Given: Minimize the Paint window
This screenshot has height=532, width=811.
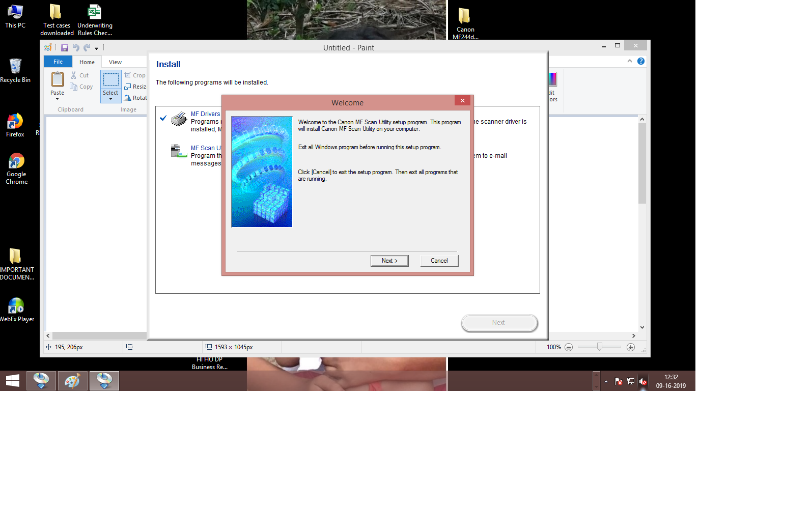Looking at the screenshot, I should click(604, 46).
